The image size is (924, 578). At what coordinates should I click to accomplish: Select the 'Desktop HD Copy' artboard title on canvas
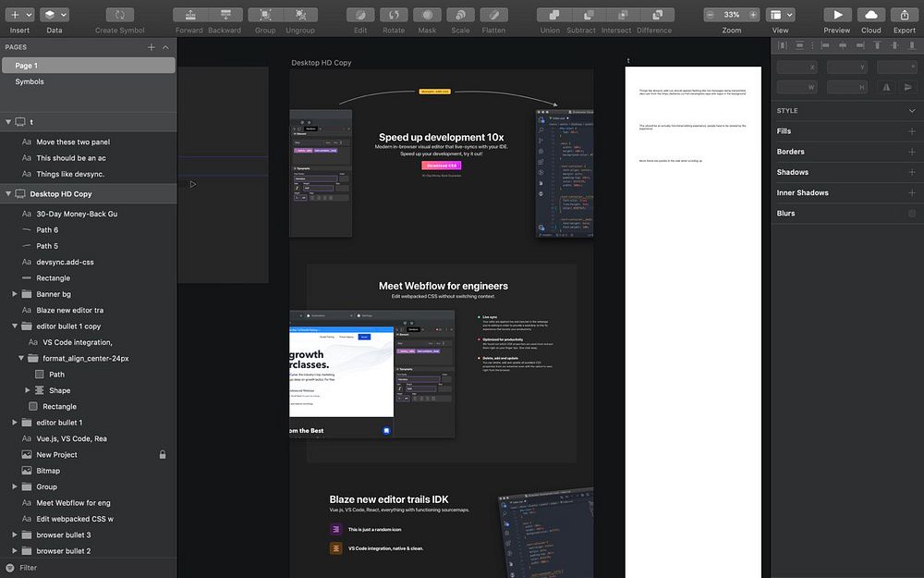coord(322,63)
